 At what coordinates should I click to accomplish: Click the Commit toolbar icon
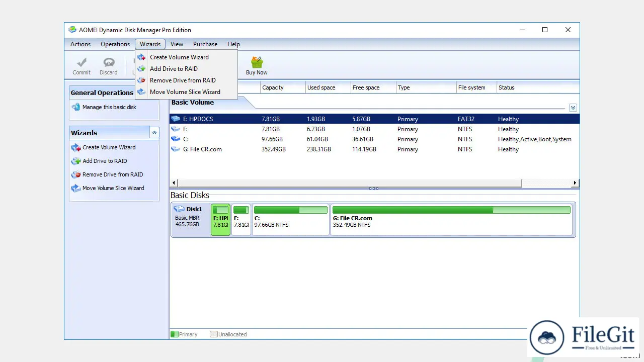tap(82, 62)
